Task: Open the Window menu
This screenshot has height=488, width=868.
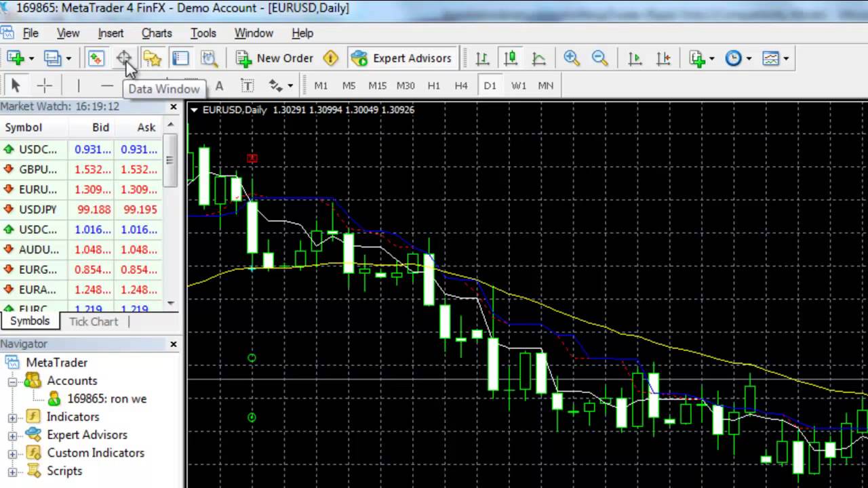Action: [254, 33]
